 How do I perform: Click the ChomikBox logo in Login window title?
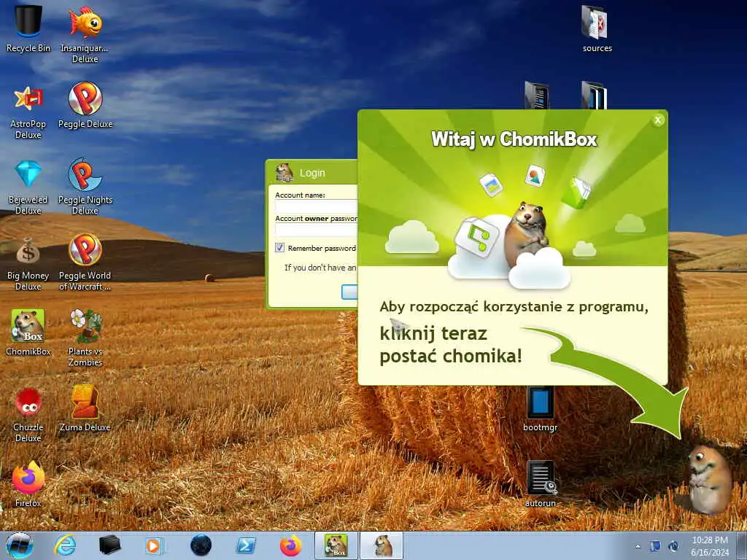click(x=285, y=172)
